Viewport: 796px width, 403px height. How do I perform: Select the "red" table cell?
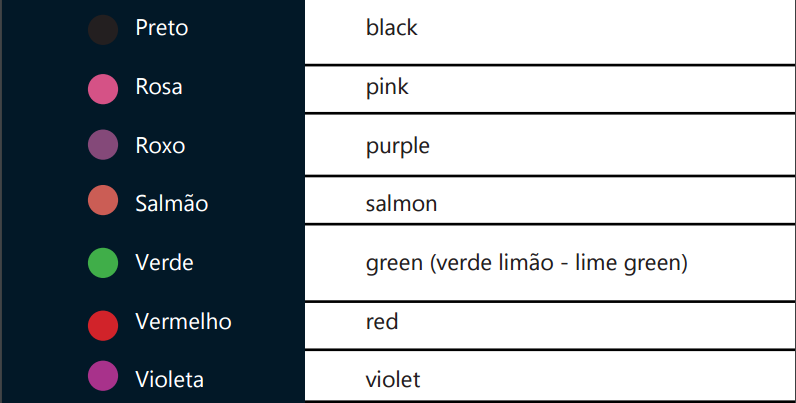(549, 322)
